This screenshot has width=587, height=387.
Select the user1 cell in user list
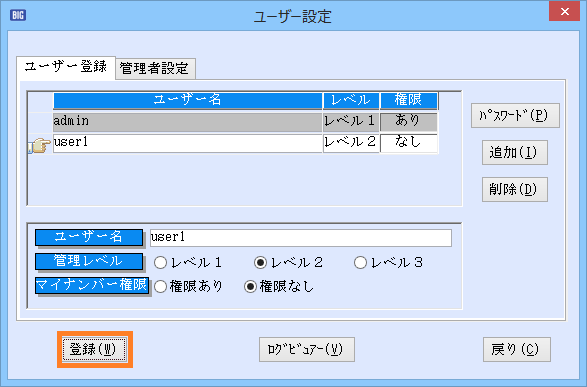coord(187,143)
